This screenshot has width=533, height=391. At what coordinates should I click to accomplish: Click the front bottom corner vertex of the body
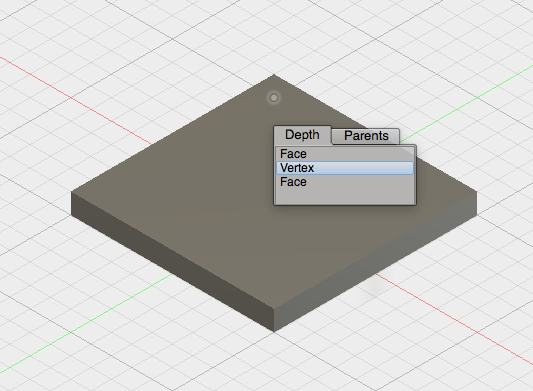click(x=274, y=331)
